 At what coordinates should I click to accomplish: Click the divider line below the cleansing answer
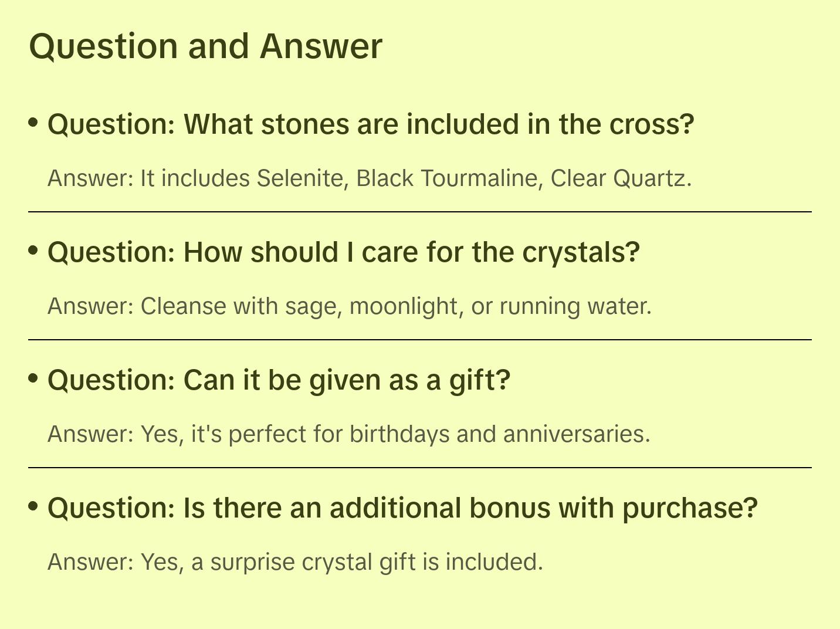420,340
